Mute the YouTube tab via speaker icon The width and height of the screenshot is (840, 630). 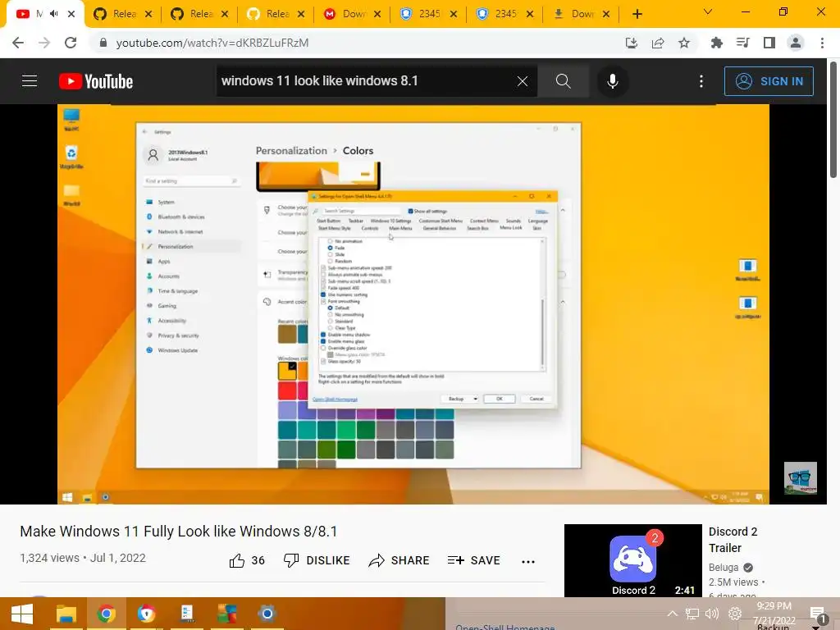click(54, 14)
